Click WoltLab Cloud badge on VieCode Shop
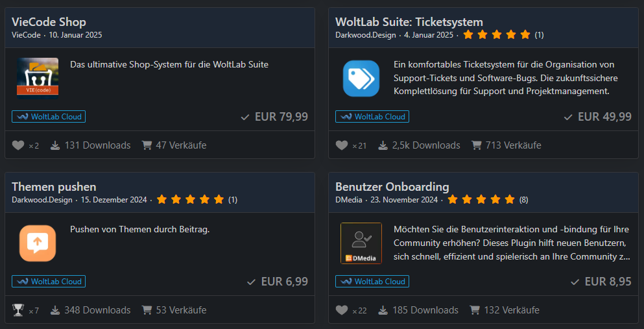Image resolution: width=644 pixels, height=329 pixels. click(49, 117)
